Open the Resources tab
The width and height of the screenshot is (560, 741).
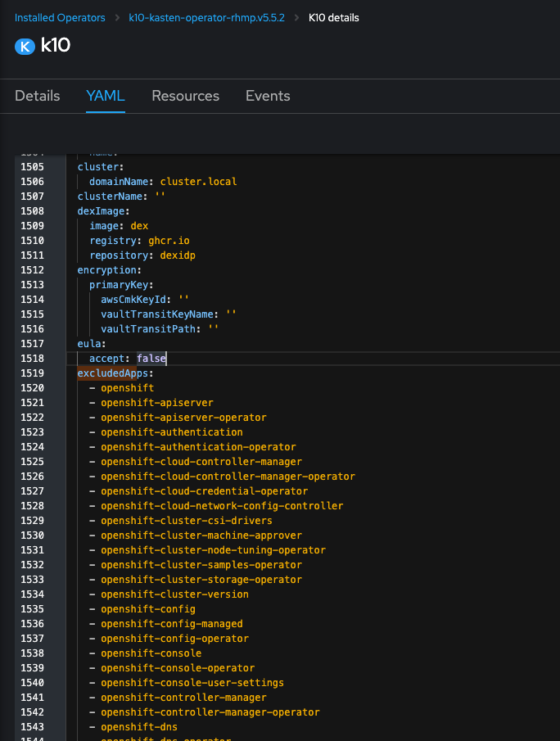185,96
